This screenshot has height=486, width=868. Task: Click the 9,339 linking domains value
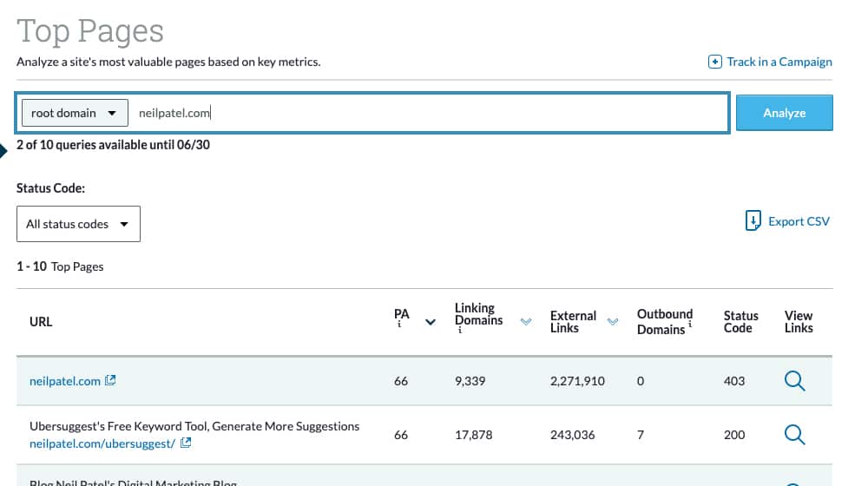[x=470, y=381]
